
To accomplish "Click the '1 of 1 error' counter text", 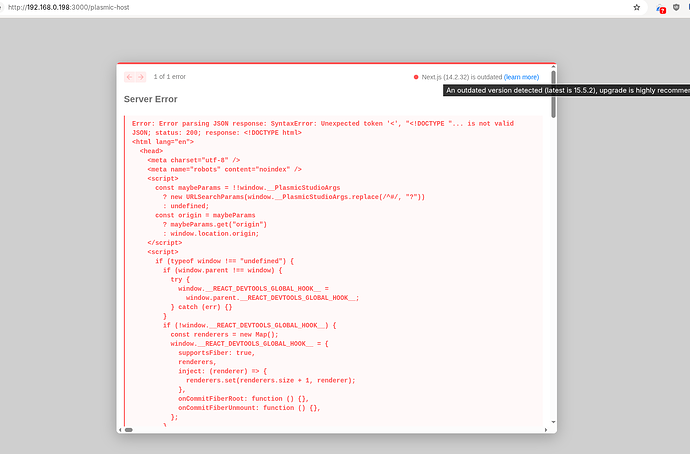I will tap(169, 77).
